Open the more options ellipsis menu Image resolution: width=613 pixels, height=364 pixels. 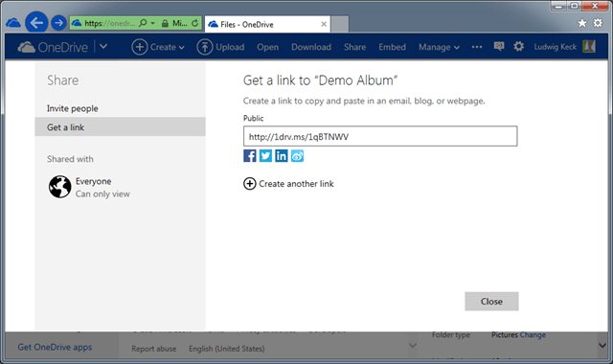pyautogui.click(x=477, y=47)
